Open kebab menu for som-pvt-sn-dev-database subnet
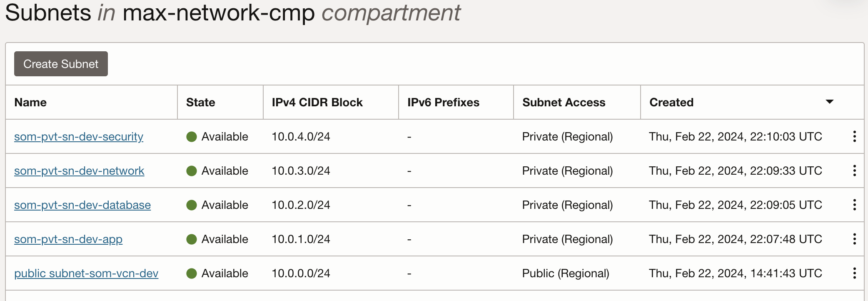Image resolution: width=868 pixels, height=301 pixels. click(854, 205)
